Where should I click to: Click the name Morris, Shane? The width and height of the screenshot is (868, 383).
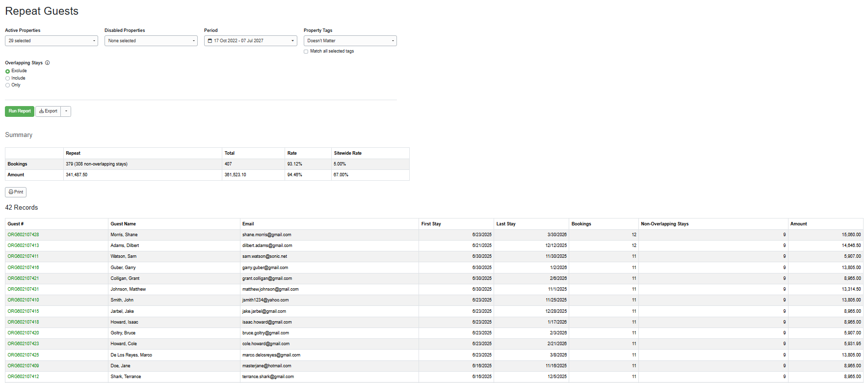tap(124, 235)
